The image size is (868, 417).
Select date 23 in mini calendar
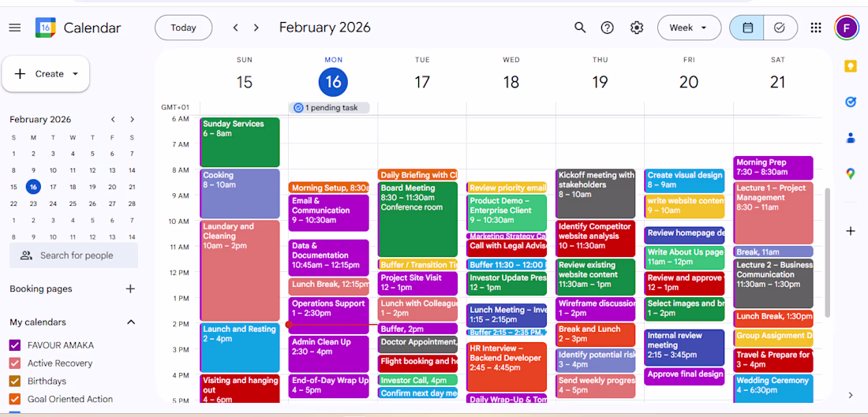click(x=33, y=203)
